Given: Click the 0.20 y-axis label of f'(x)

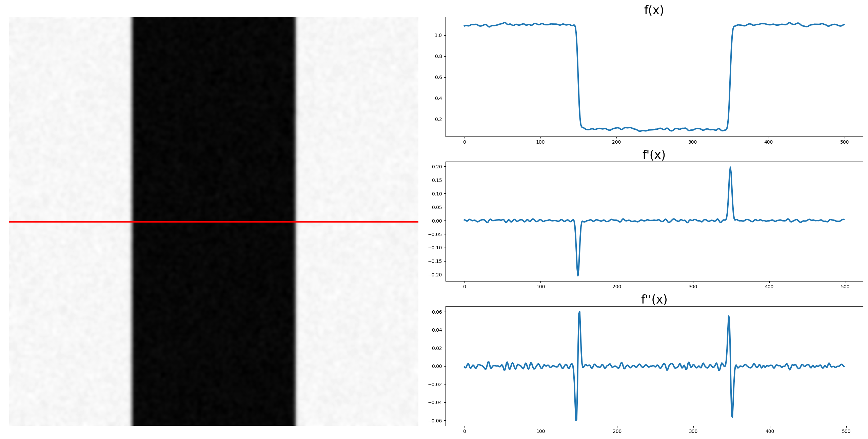Looking at the screenshot, I should [437, 167].
